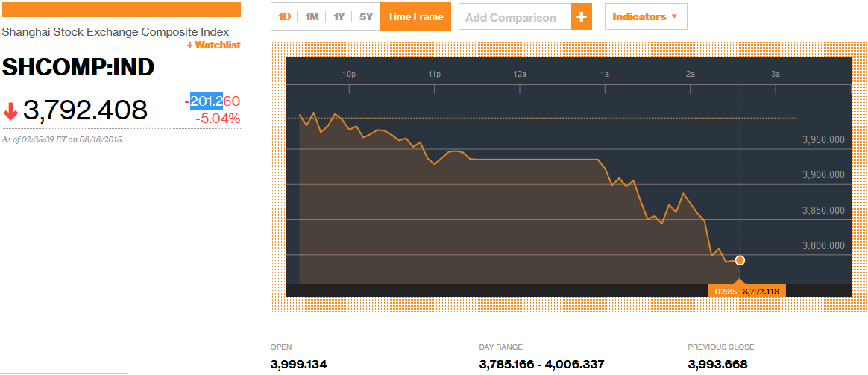The image size is (868, 375).
Task: Select the 1D chart range tab
Action: (285, 16)
